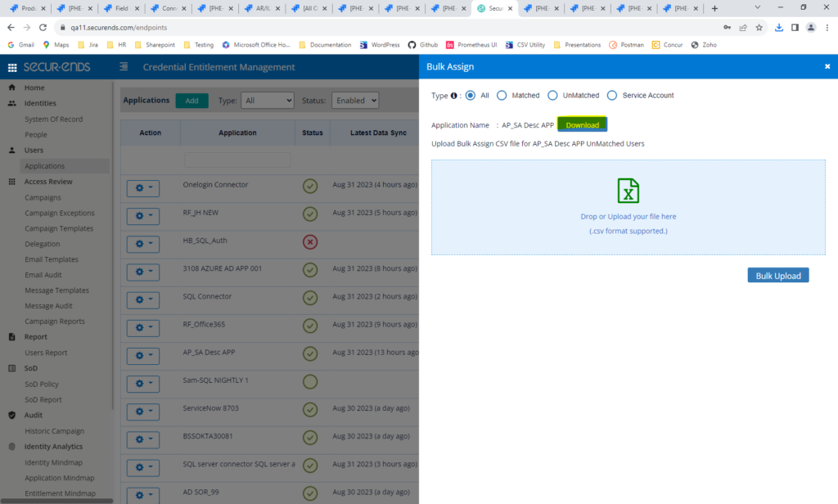This screenshot has height=504, width=838.
Task: Click the Bulk Upload button
Action: pos(778,275)
